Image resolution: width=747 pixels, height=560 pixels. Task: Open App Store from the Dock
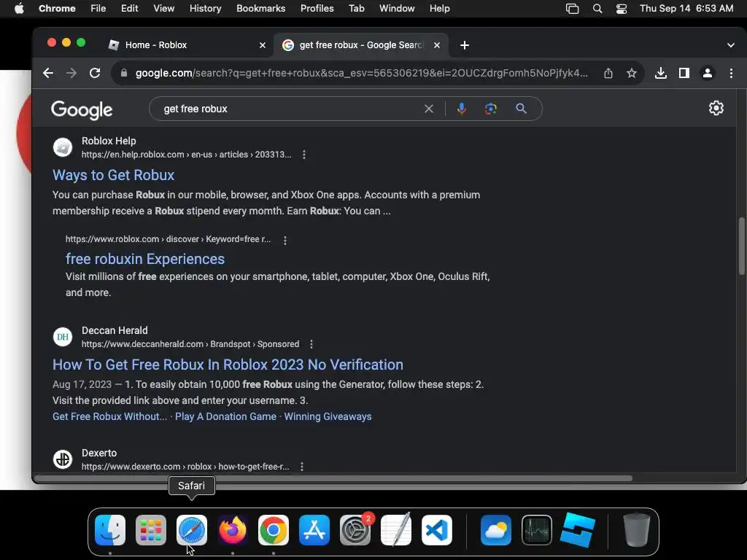[314, 530]
